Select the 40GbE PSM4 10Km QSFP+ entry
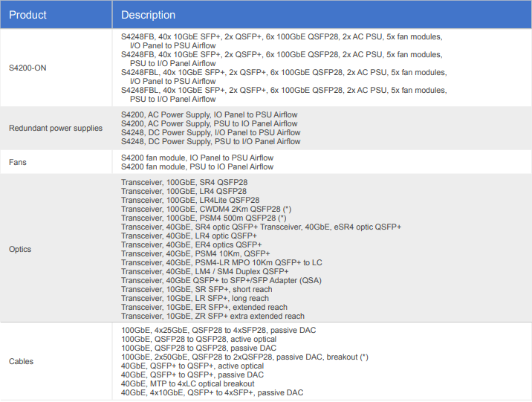The height and width of the screenshot is (402, 532). (x=195, y=253)
